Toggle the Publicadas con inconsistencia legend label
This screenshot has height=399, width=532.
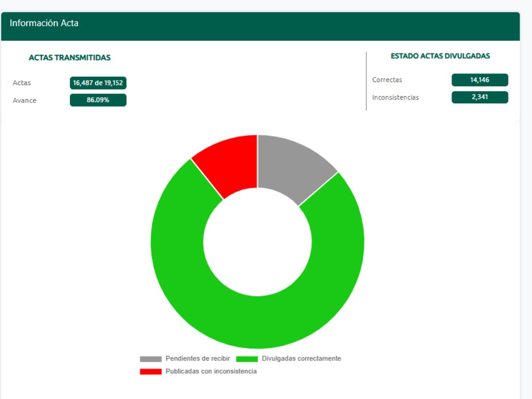coord(211,371)
